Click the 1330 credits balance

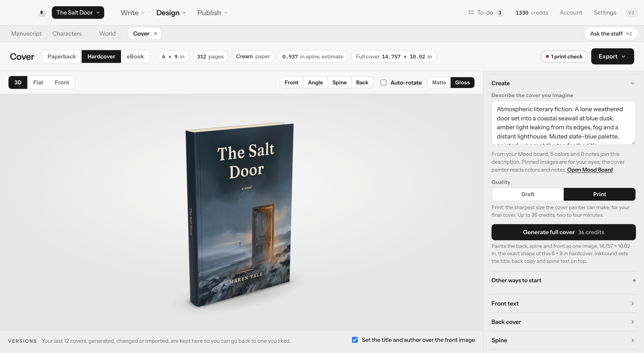coord(532,13)
